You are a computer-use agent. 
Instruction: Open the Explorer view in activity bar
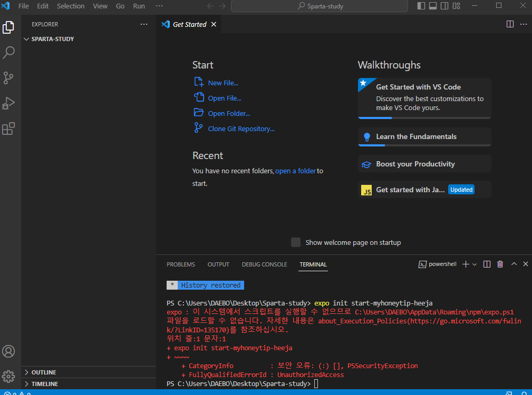tap(8, 27)
